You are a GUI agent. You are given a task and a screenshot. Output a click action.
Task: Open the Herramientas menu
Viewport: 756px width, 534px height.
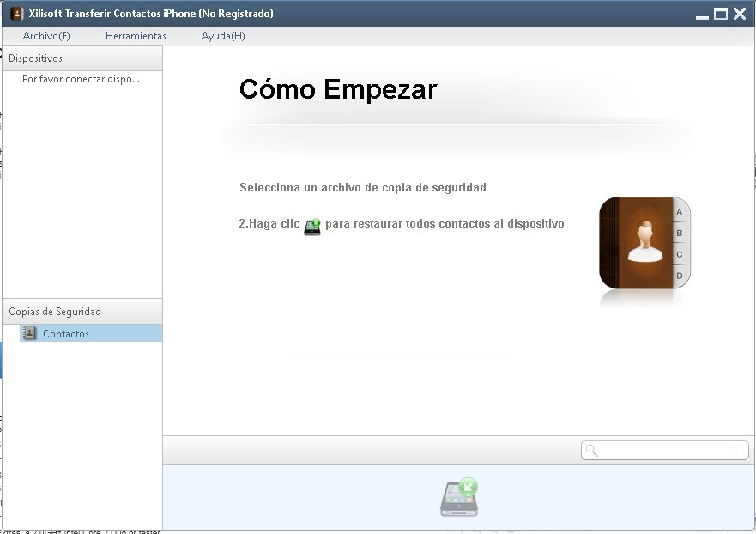click(x=136, y=36)
